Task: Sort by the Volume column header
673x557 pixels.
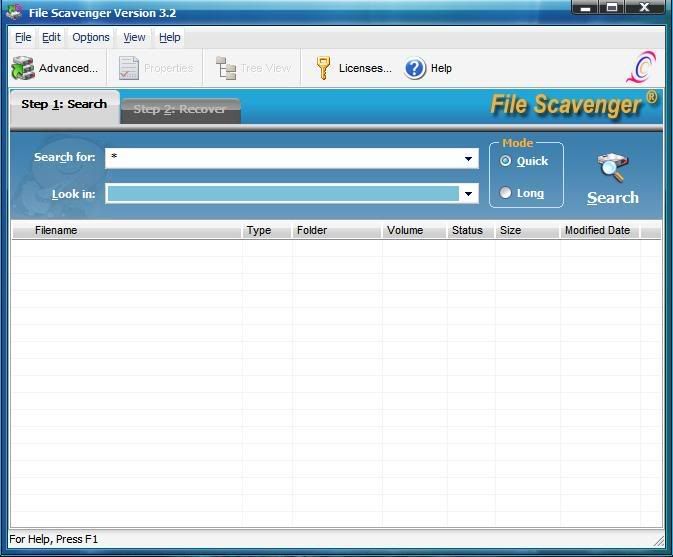Action: pos(415,230)
